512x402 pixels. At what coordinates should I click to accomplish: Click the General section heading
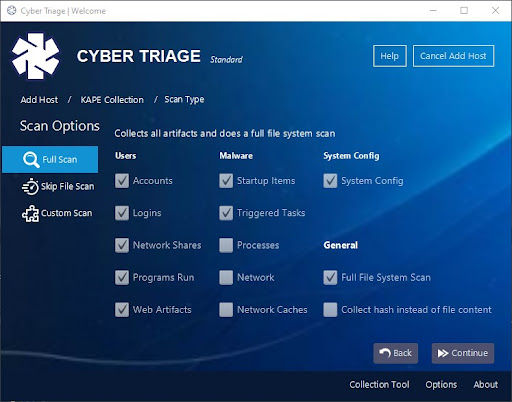click(x=341, y=245)
